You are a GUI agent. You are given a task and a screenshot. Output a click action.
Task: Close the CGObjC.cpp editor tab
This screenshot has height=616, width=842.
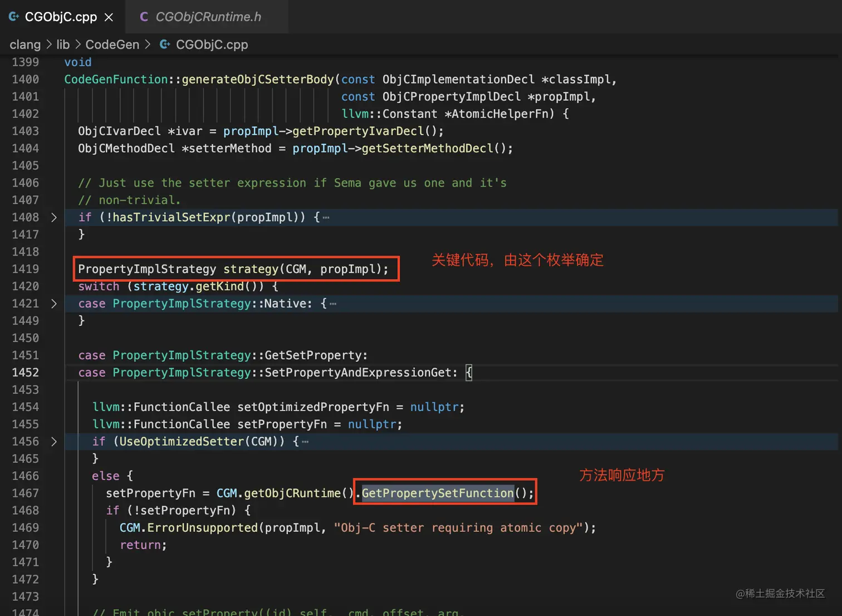point(108,17)
